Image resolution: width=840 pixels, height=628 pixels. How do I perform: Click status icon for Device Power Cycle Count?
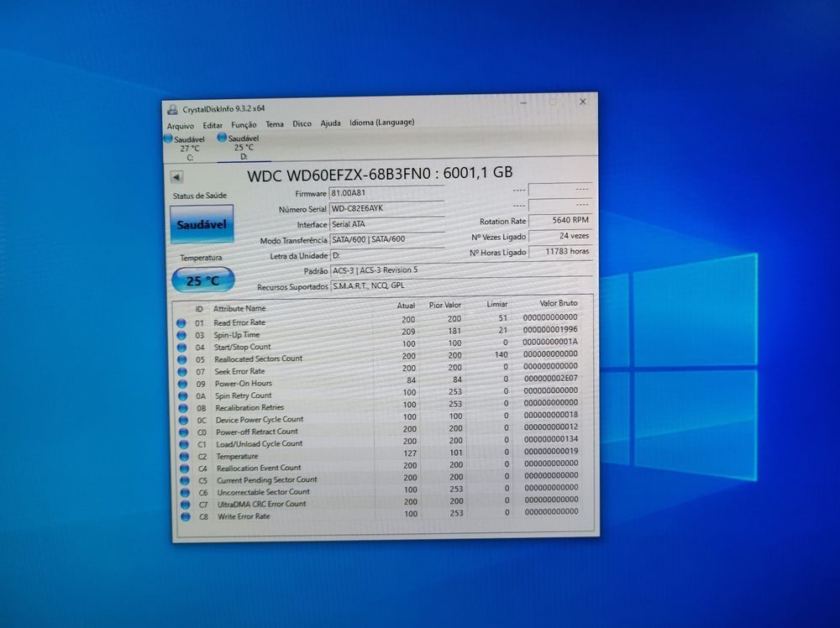click(x=183, y=421)
